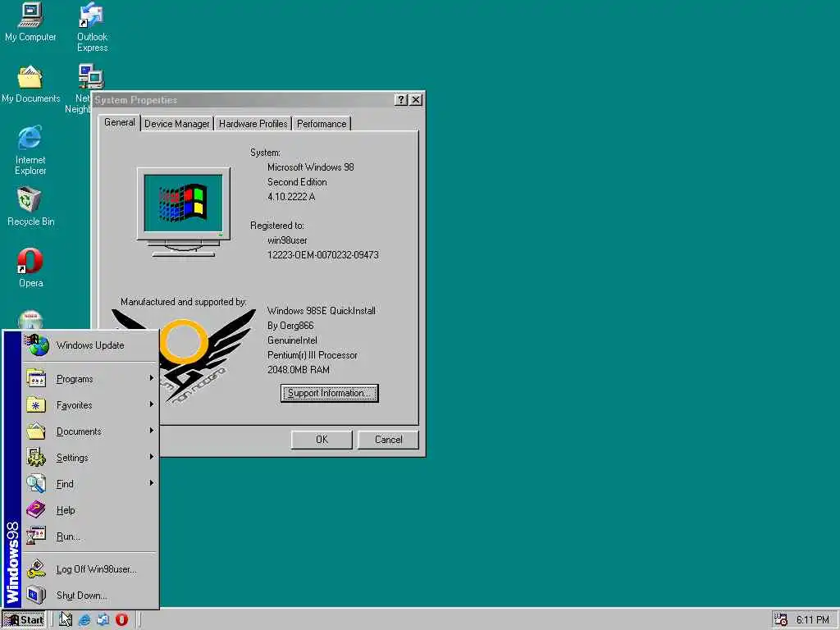Click the Programs folder icon in Start menu

tap(36, 378)
